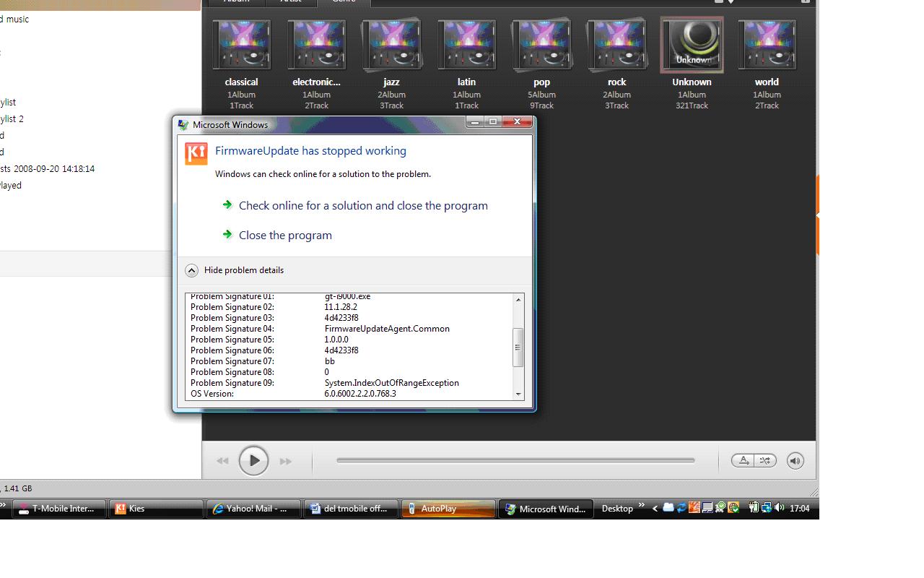This screenshot has width=924, height=578.
Task: Click the '9Track' count under pop
Action: (542, 105)
